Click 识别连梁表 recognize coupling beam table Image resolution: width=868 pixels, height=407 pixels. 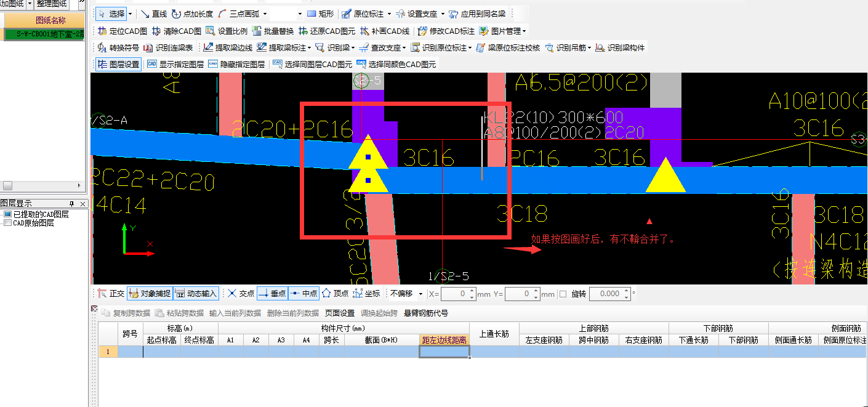click(x=168, y=47)
